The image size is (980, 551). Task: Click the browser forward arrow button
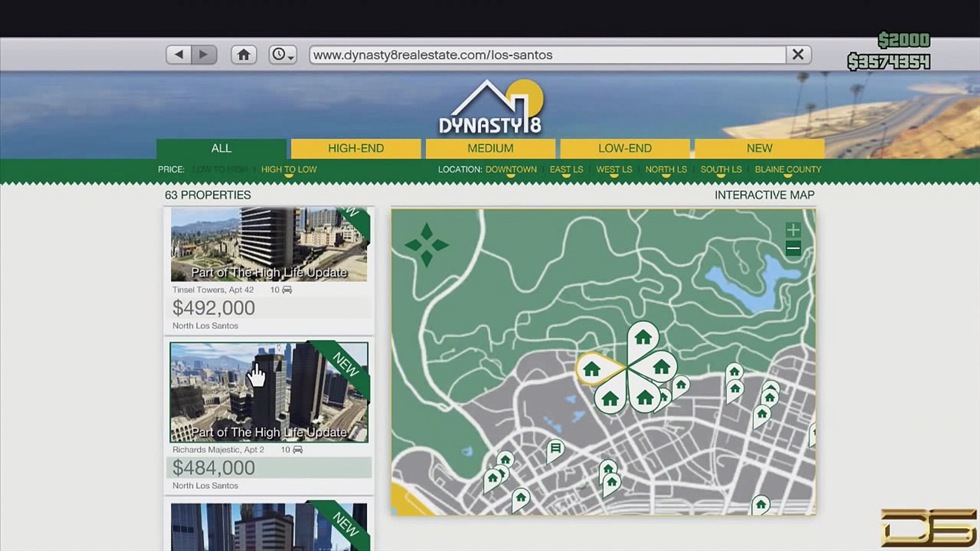pos(204,55)
